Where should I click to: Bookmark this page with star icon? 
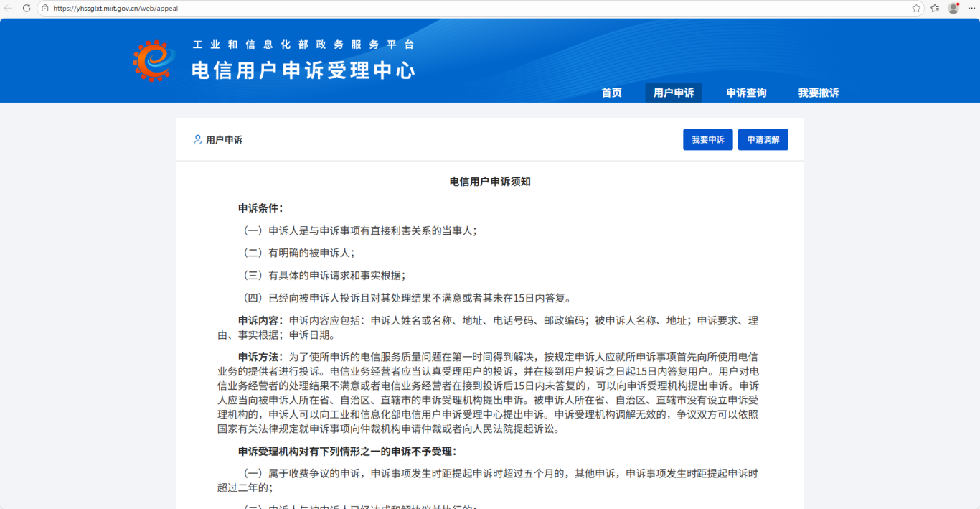[x=916, y=9]
